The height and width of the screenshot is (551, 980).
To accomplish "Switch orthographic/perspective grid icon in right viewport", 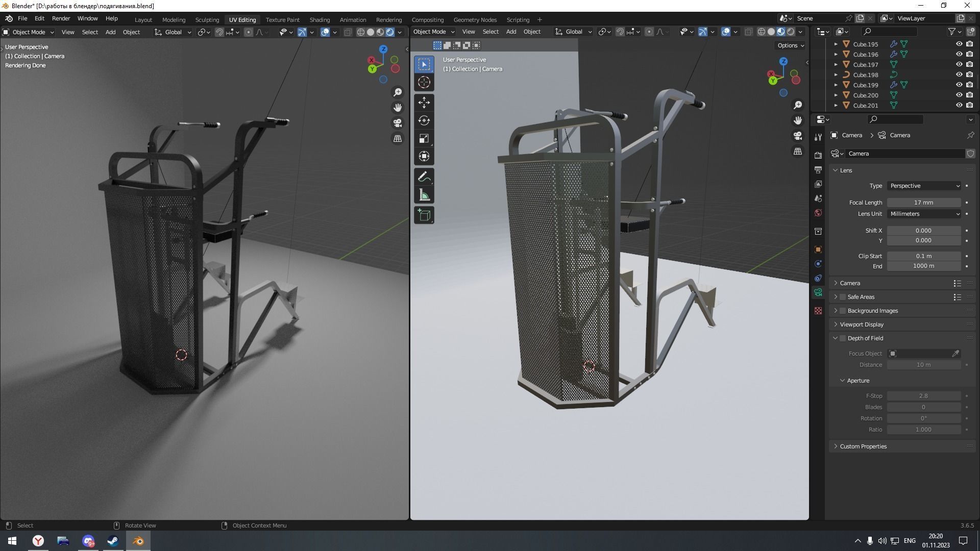I will point(797,152).
